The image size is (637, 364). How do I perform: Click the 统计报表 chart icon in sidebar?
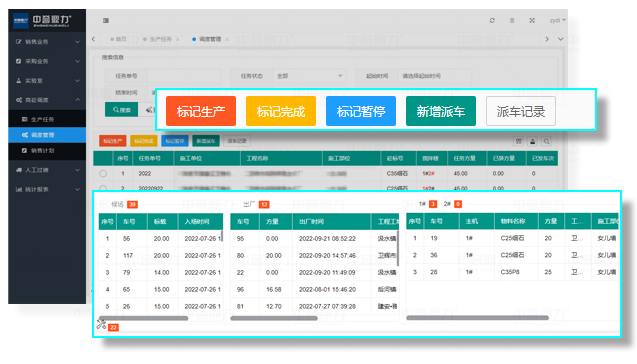(x=19, y=189)
